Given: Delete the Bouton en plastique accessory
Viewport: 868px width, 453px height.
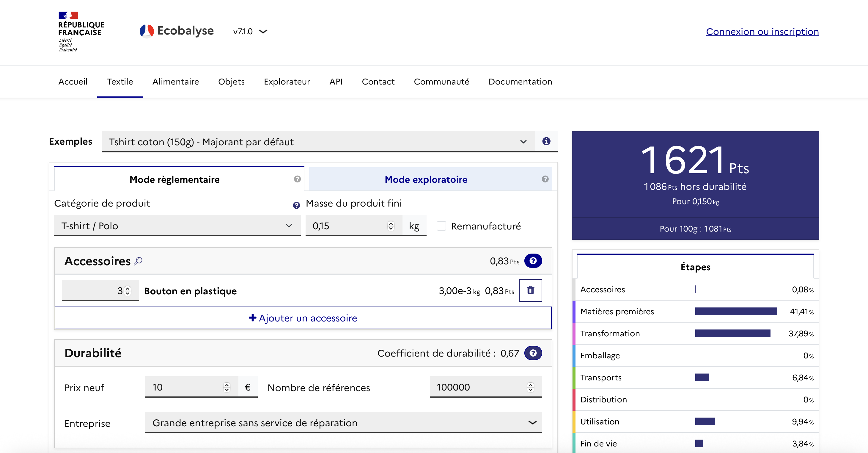Looking at the screenshot, I should pyautogui.click(x=530, y=290).
